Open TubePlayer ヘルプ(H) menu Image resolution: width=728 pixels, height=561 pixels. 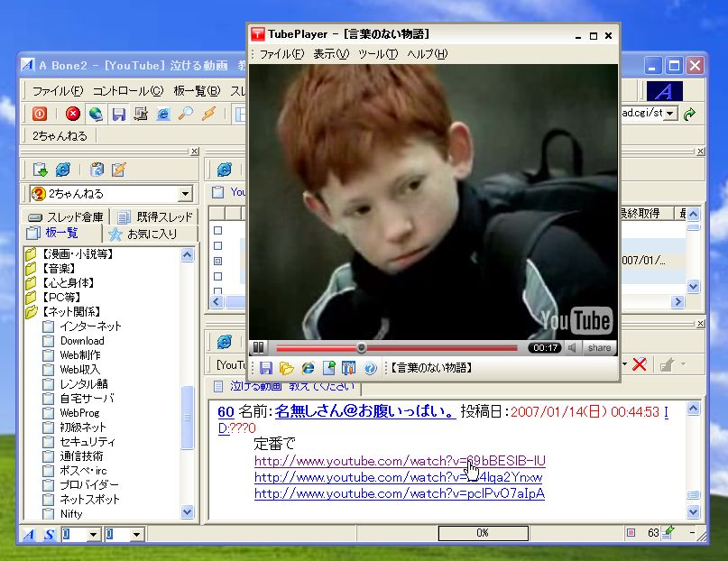point(427,54)
